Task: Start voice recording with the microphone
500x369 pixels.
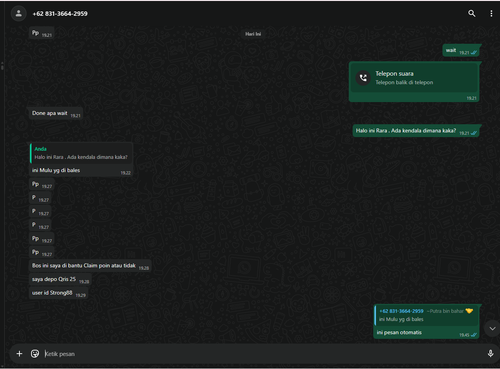Action: (x=490, y=354)
